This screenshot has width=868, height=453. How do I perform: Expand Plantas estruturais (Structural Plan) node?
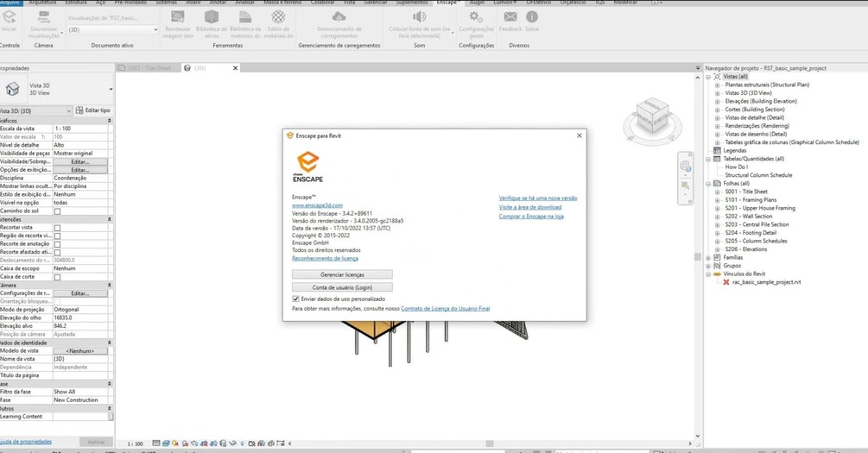click(717, 85)
